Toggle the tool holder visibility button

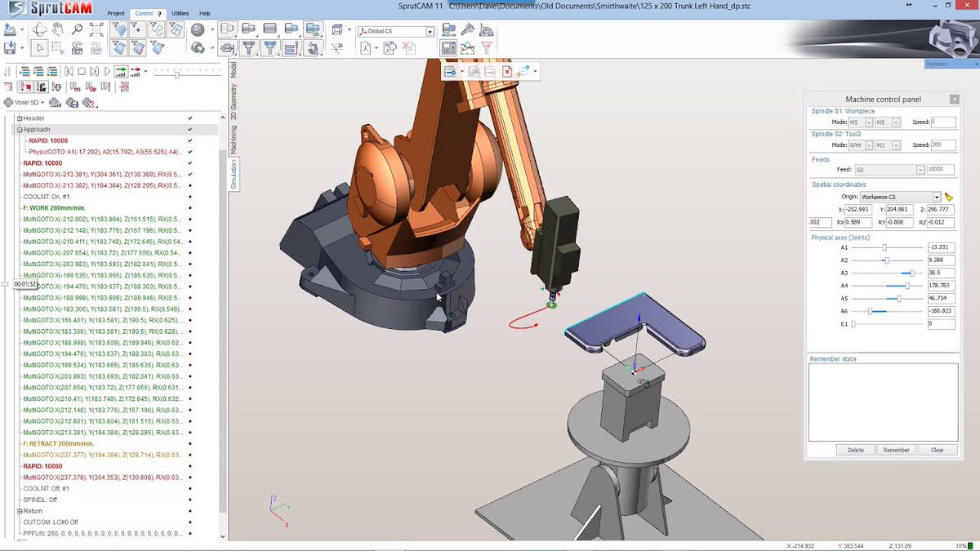coord(269,47)
